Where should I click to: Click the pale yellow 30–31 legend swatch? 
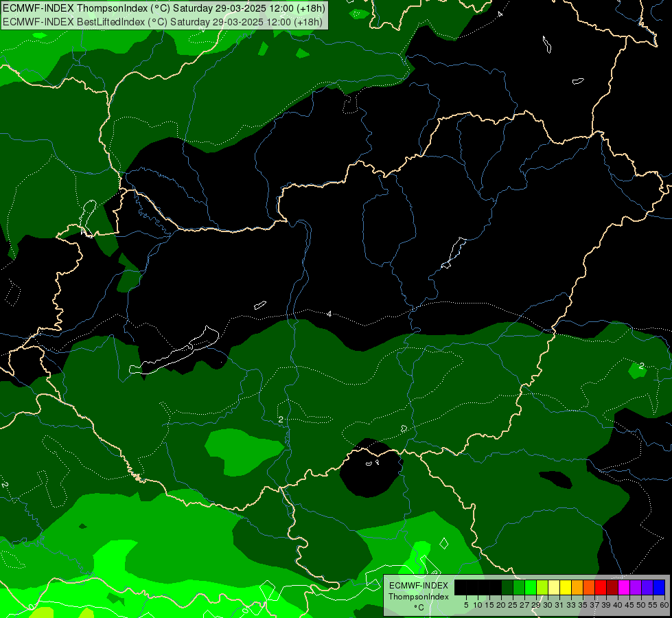554,587
